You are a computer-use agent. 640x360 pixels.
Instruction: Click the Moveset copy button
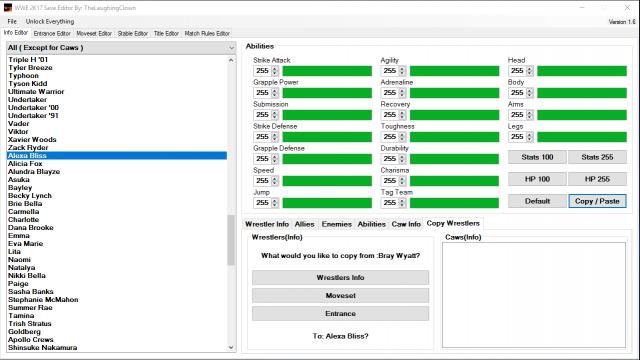click(x=340, y=296)
